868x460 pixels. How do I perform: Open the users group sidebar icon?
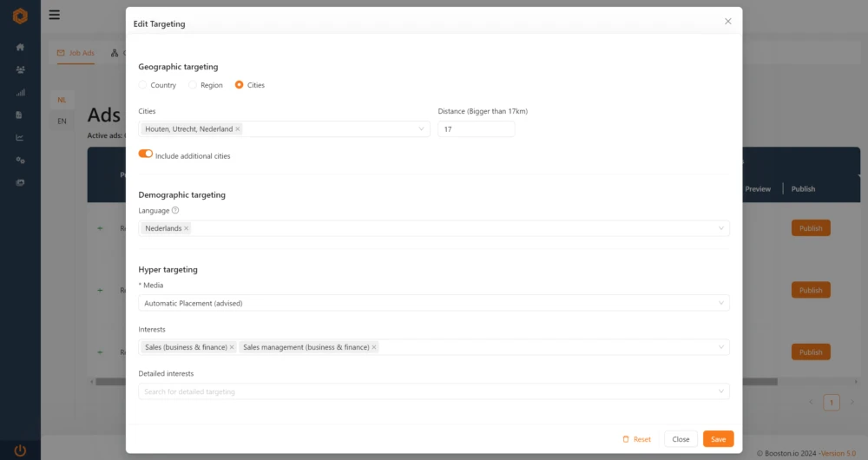pos(20,70)
